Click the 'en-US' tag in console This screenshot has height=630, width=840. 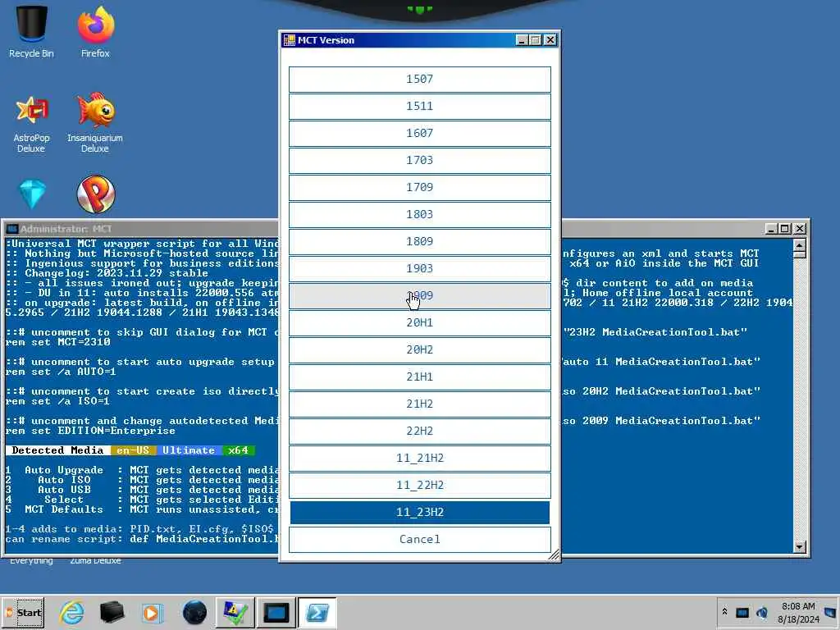134,450
